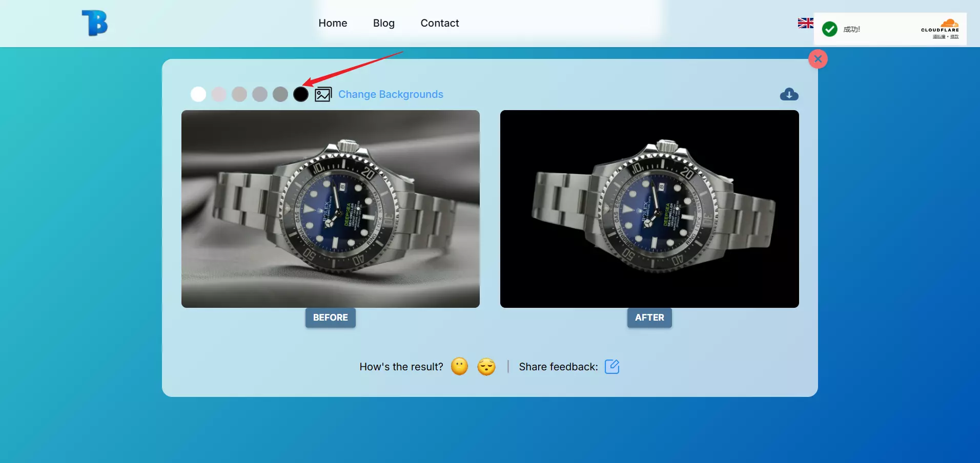Click the Change Backgrounds link
The image size is (980, 463).
[391, 94]
